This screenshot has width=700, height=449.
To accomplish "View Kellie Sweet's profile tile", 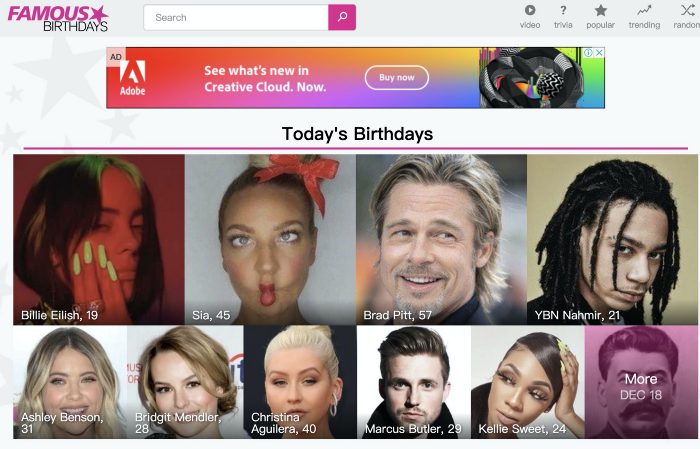I will pos(527,382).
